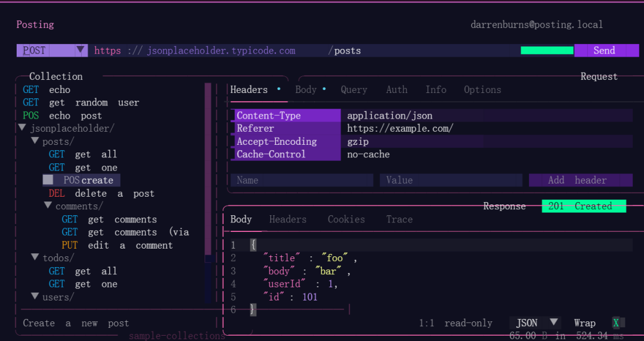Click the https://example.com/ header value
The width and height of the screenshot is (644, 341).
[x=400, y=128]
